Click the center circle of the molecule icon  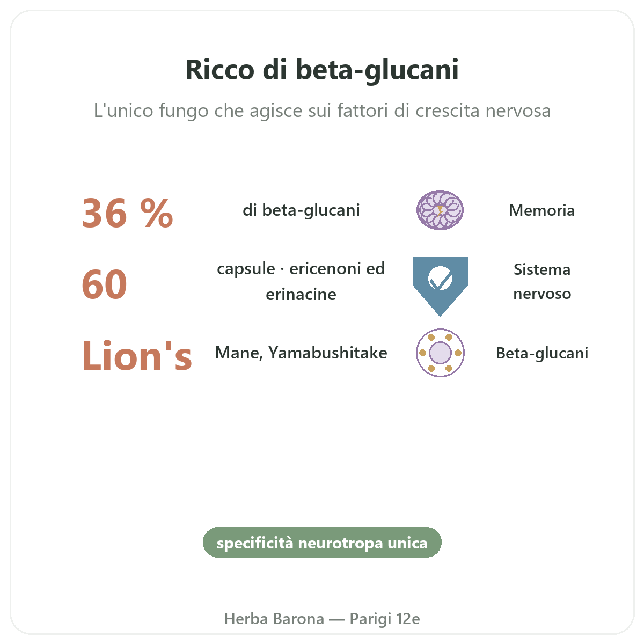440,353
